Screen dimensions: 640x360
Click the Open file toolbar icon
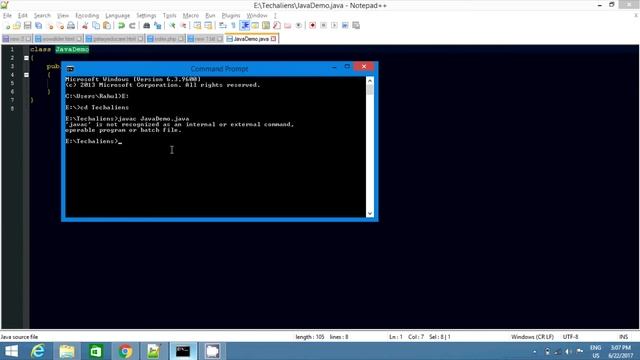[x=17, y=26]
